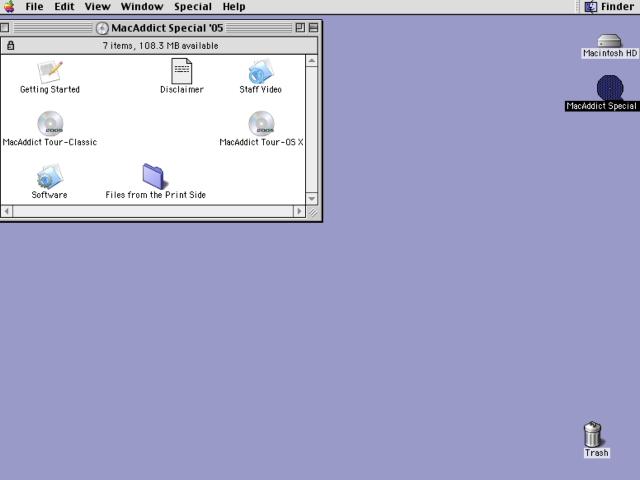Open the File menu
This screenshot has width=640, height=480.
pos(34,7)
